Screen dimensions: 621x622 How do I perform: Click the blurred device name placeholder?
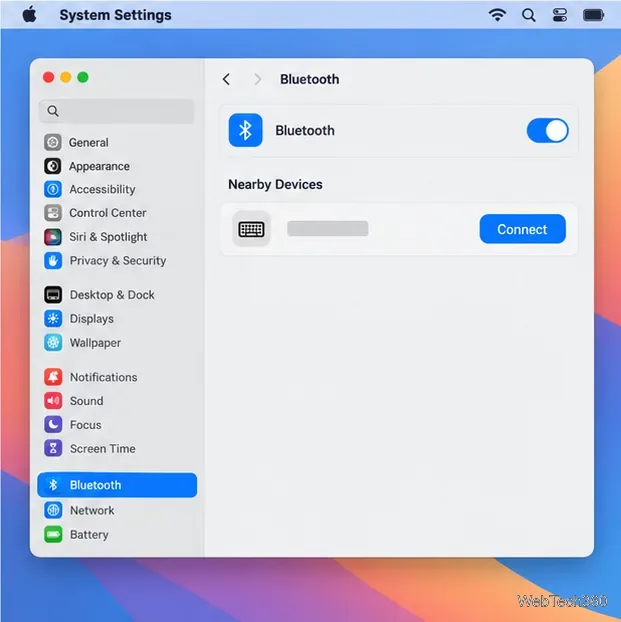click(x=328, y=228)
